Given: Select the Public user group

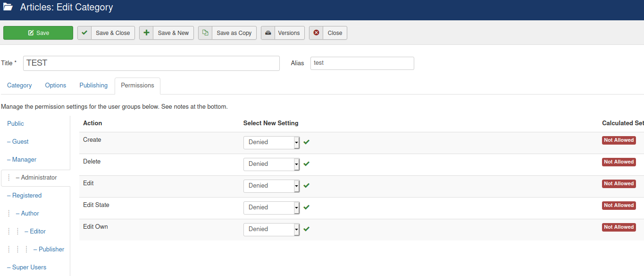Looking at the screenshot, I should pos(16,123).
